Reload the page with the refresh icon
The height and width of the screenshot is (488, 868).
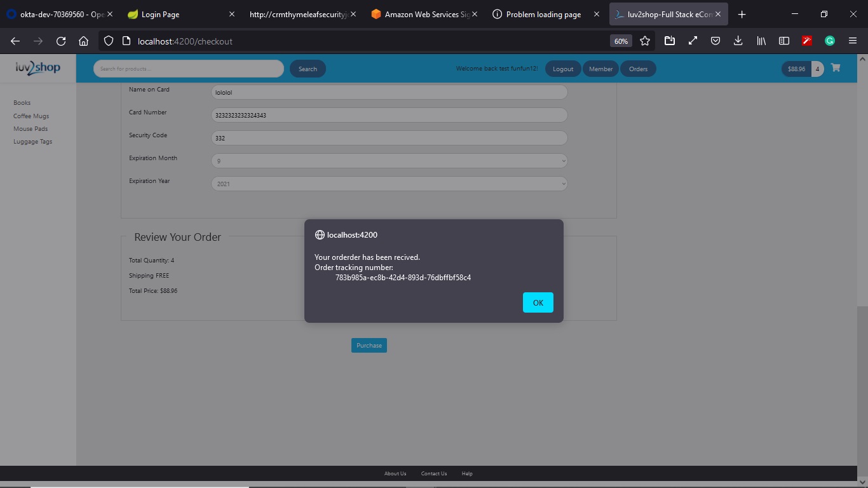click(x=61, y=41)
